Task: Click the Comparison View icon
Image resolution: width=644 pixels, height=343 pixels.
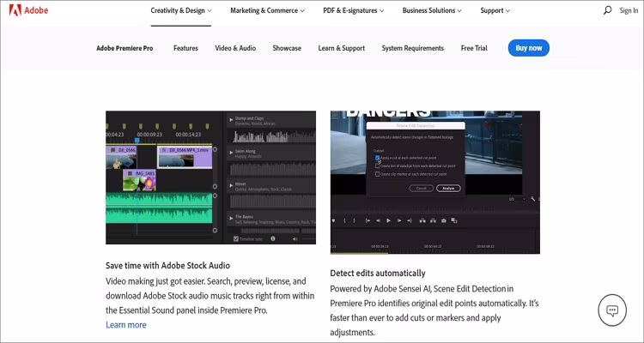Action: point(454,220)
